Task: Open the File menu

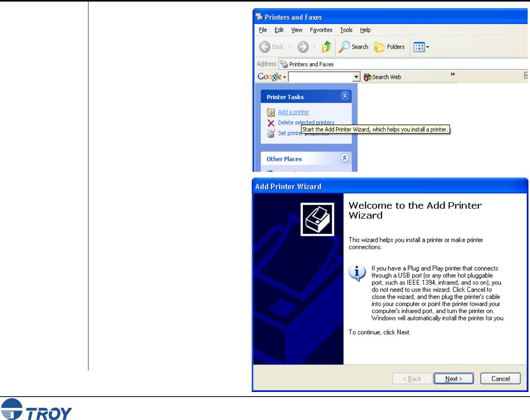Action: pos(263,30)
